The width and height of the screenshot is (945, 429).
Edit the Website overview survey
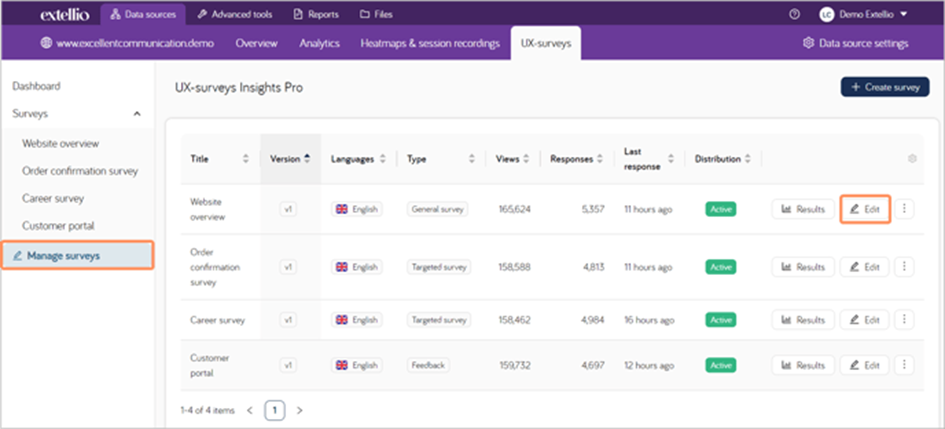coord(865,209)
